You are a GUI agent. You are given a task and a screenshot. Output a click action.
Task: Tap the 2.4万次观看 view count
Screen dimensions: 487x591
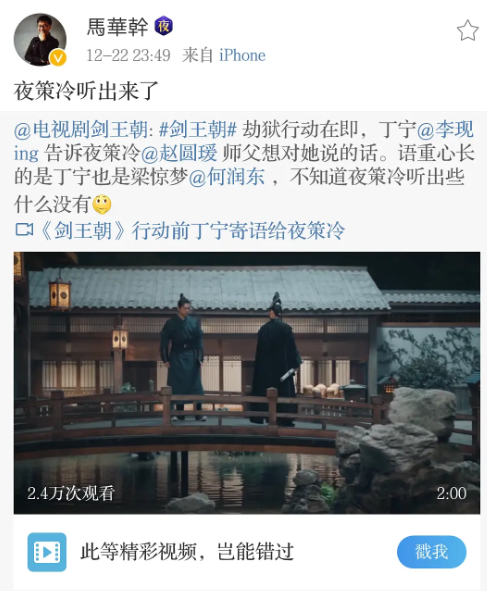(70, 493)
